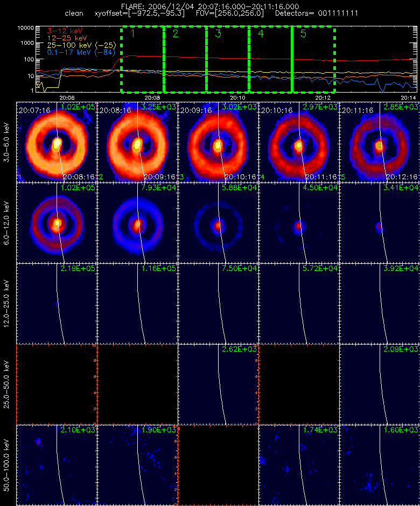Select the 6.0-12.0 keV image for interval 1
Image resolution: width=420 pixels, height=506 pixels.
[x=57, y=223]
